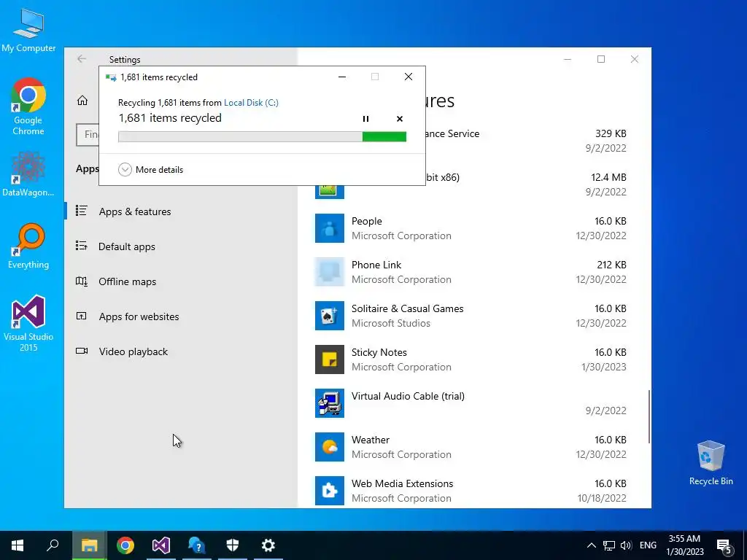This screenshot has height=560, width=747.
Task: Open the volume tray icon
Action: tap(626, 545)
